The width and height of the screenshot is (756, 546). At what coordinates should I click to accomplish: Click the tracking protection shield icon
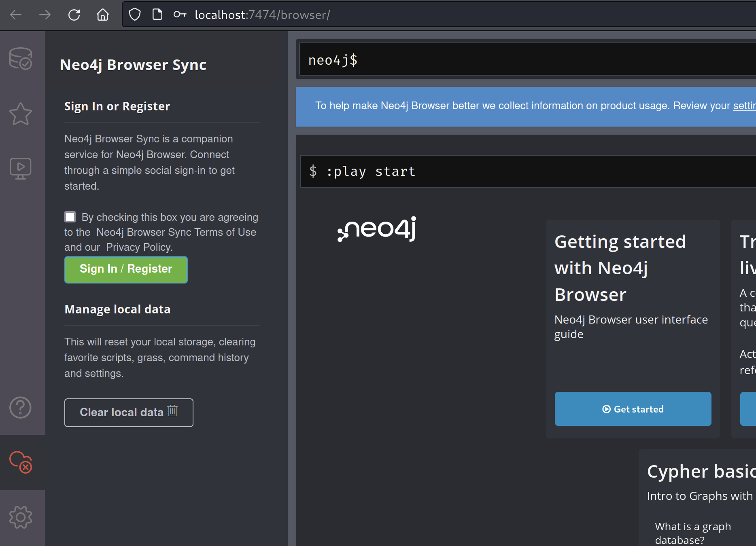(x=135, y=15)
